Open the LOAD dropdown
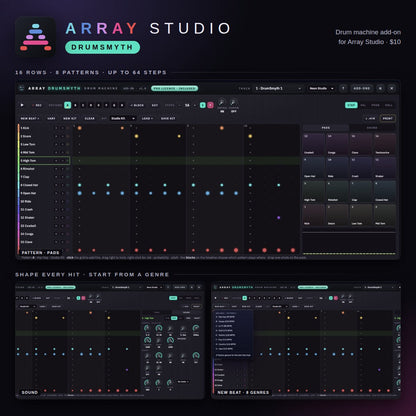This screenshot has height=416, width=416. [147, 118]
